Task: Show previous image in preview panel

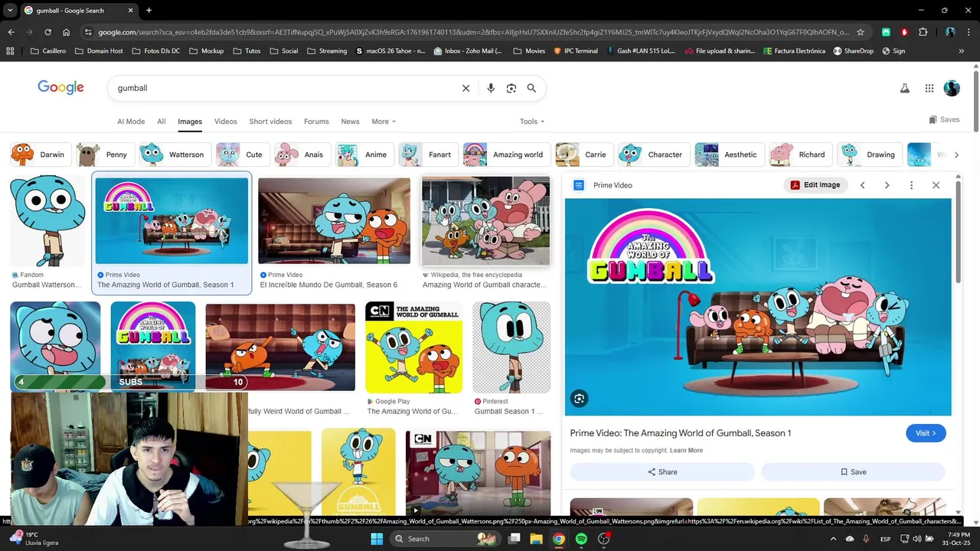Action: pos(862,185)
